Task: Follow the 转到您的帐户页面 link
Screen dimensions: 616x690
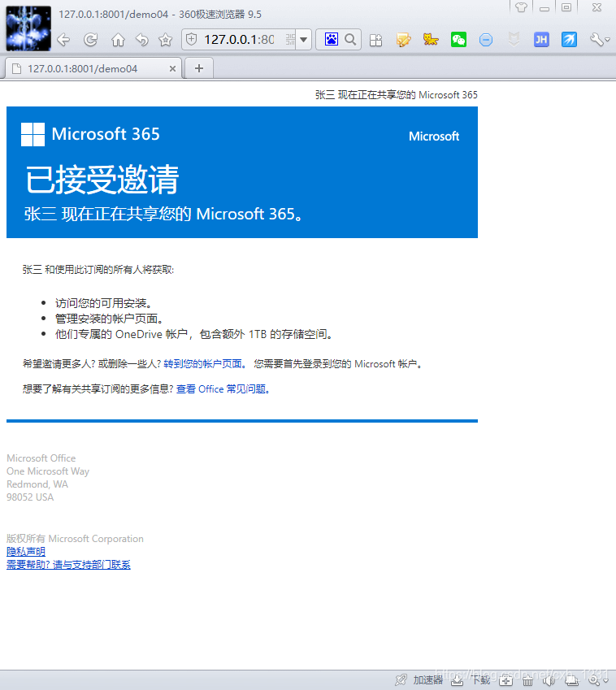Action: 205,364
